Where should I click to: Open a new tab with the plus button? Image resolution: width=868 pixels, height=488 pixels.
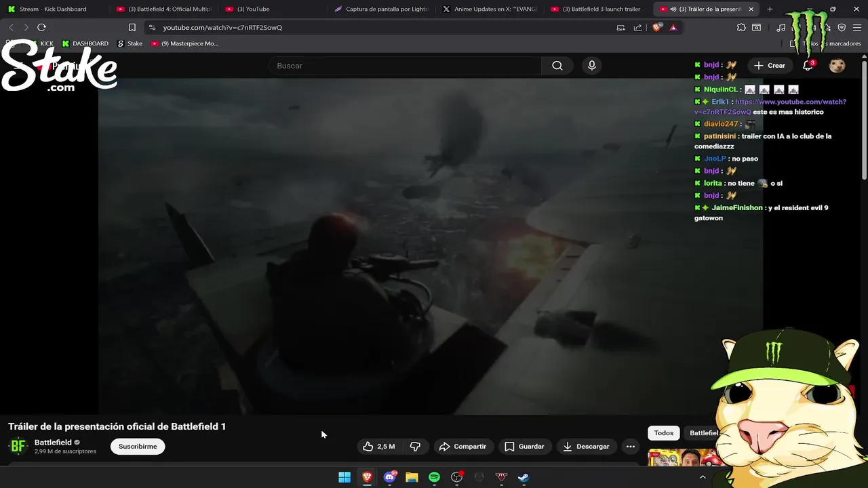click(x=770, y=9)
